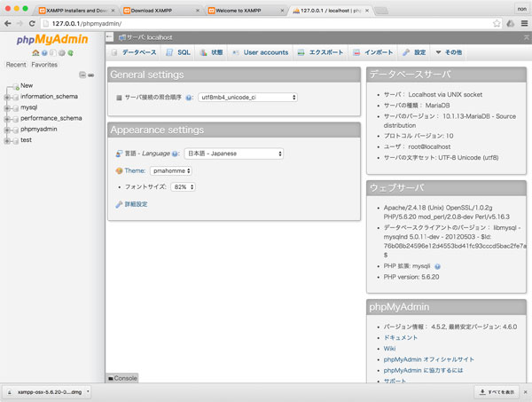The image size is (532, 402).
Task: Click the wrench icon beside 詳細設定
Action: [x=119, y=204]
